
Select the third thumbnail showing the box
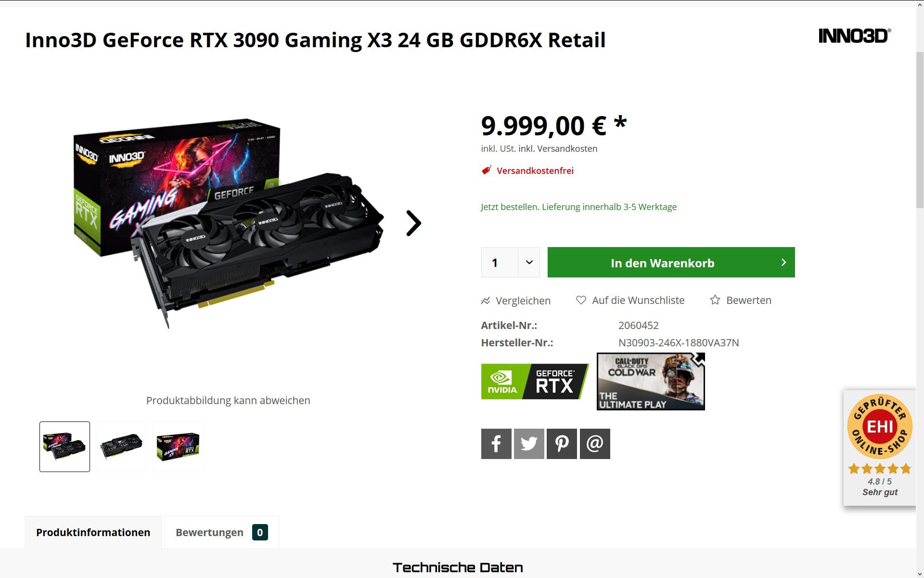[x=178, y=447]
